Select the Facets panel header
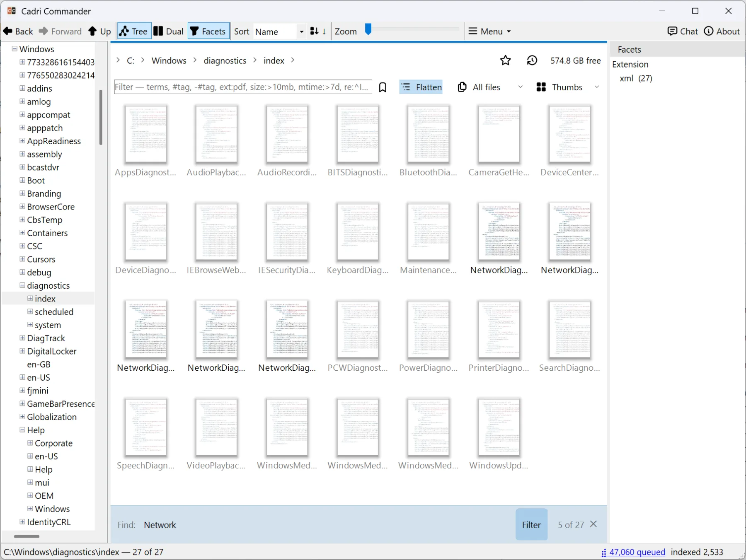The width and height of the screenshot is (746, 560). pos(677,49)
